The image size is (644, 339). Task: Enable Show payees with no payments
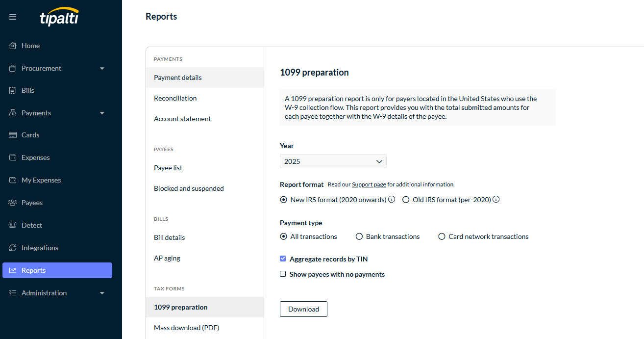(x=283, y=274)
